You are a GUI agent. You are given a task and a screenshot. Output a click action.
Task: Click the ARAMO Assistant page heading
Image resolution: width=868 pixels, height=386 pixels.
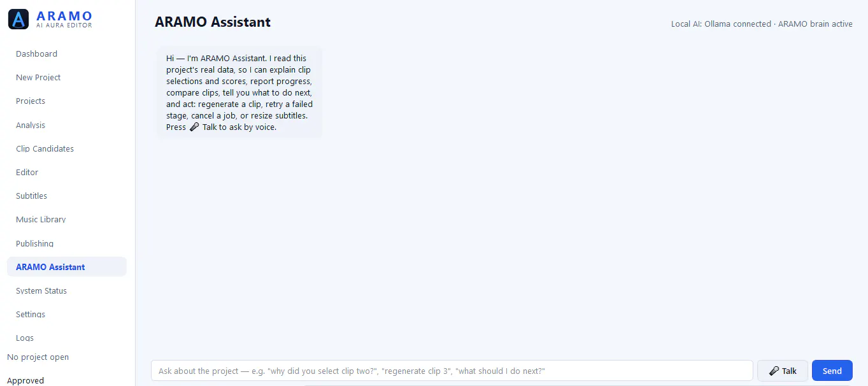[x=213, y=22]
